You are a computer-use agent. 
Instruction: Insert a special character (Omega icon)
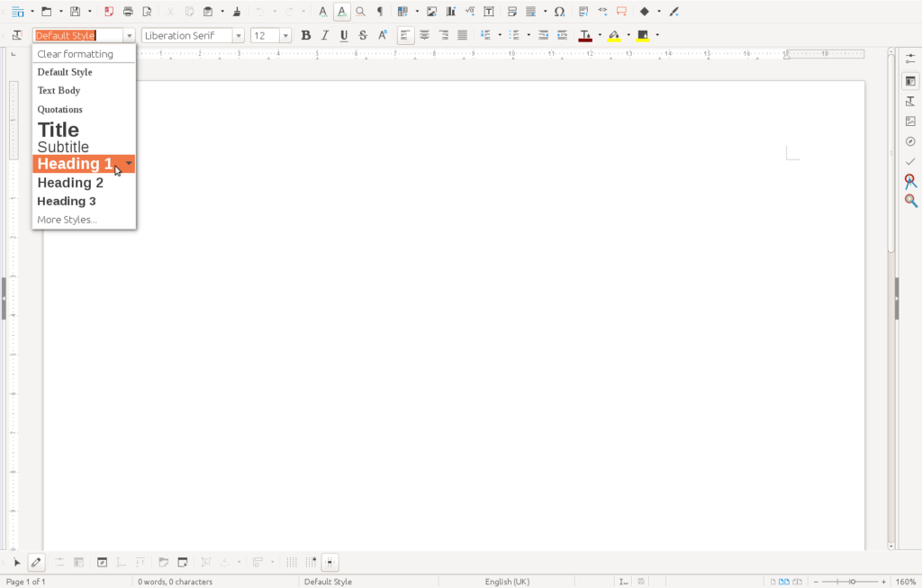click(559, 12)
